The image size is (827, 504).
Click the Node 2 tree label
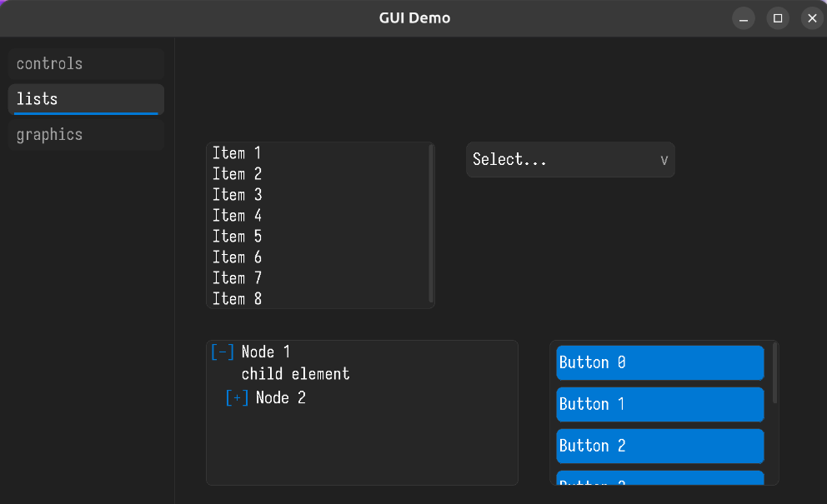click(281, 397)
